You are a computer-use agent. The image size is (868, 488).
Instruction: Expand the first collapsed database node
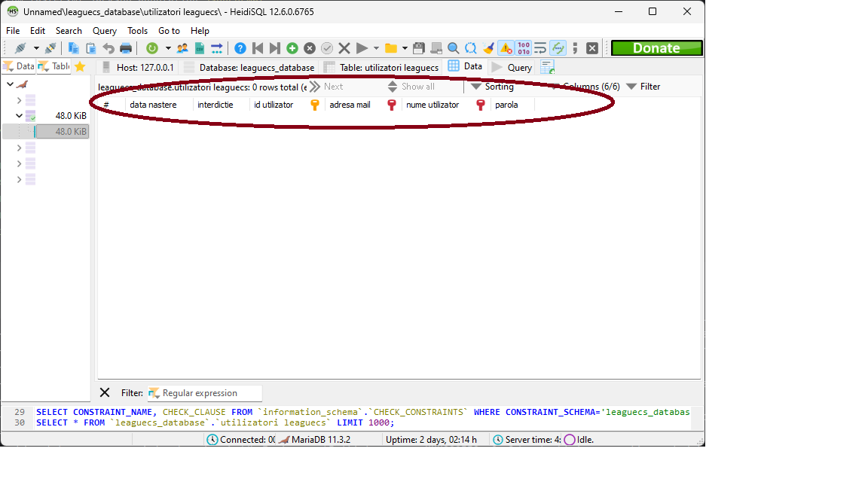click(x=20, y=100)
